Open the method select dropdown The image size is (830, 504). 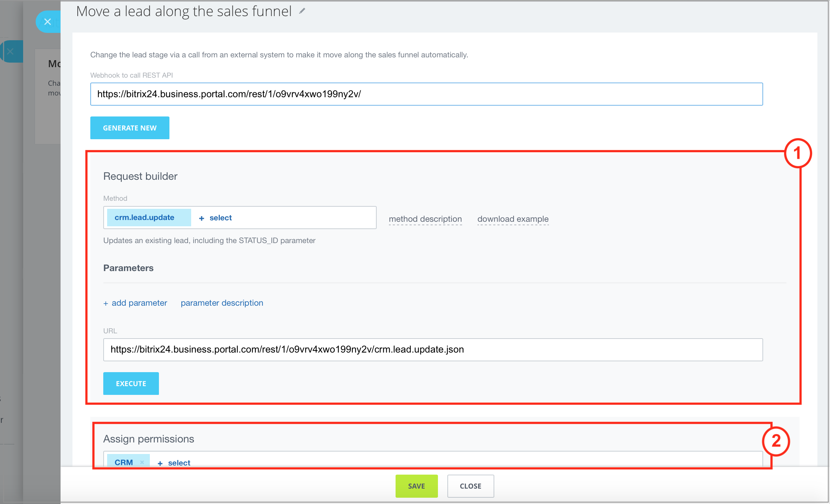point(221,218)
